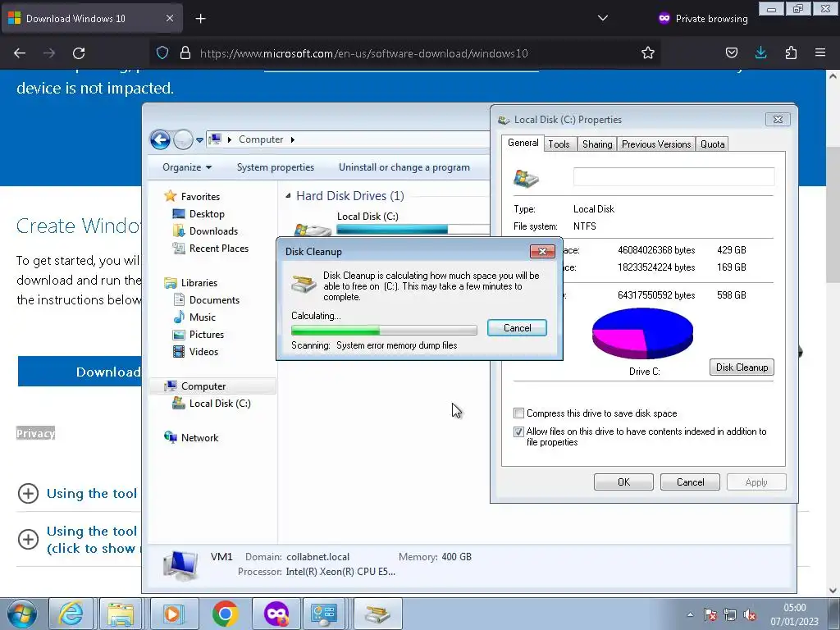Switch to the Quota tab
This screenshot has width=840, height=630.
click(713, 144)
